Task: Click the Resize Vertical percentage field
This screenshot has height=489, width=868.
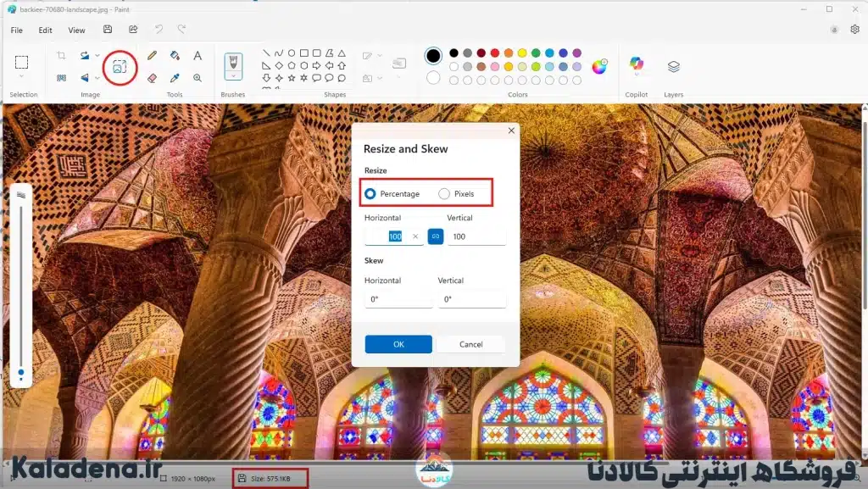Action: pos(476,236)
